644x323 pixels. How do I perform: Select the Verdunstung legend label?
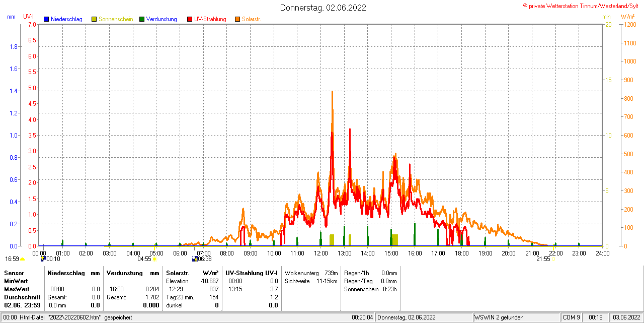point(162,19)
